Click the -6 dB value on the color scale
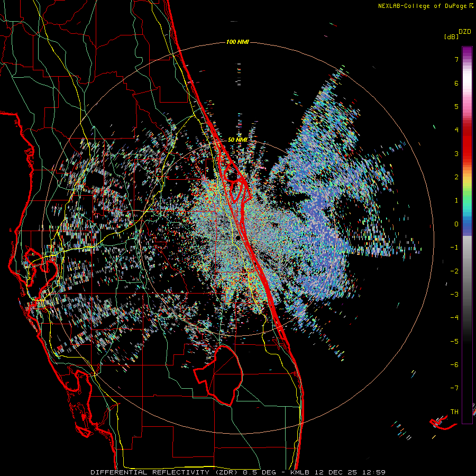This screenshot has height=476, width=476. pos(454,364)
